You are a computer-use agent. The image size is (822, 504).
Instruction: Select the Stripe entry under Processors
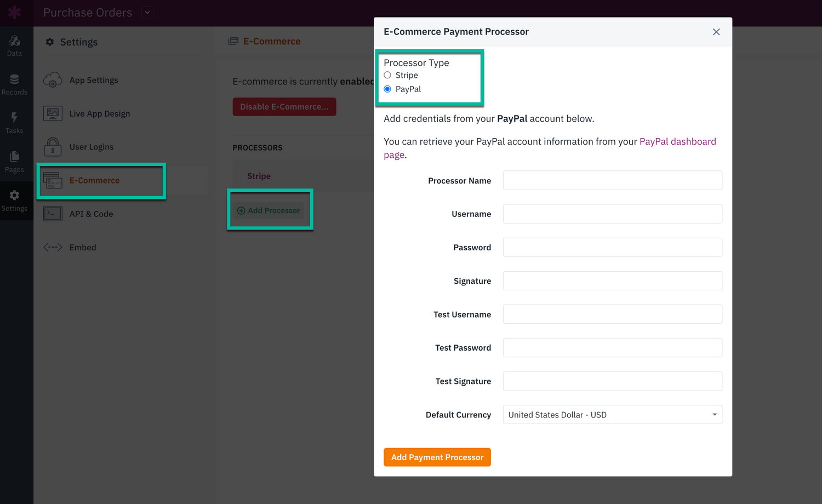pos(259,176)
